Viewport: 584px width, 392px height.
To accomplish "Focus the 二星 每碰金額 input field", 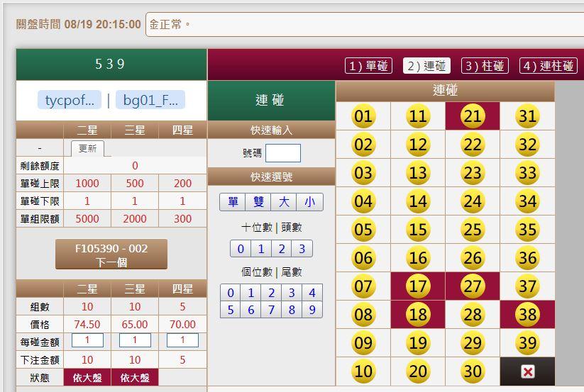I will tap(87, 340).
